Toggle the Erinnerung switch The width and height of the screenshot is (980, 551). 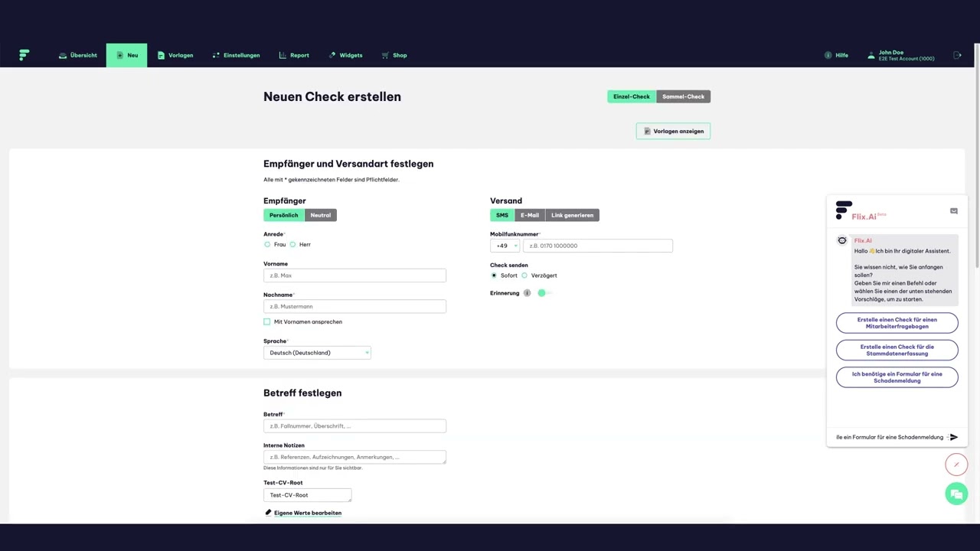coord(544,293)
